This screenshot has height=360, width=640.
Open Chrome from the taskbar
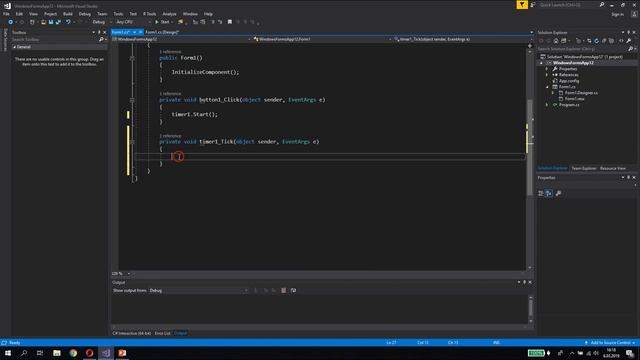coord(73,353)
